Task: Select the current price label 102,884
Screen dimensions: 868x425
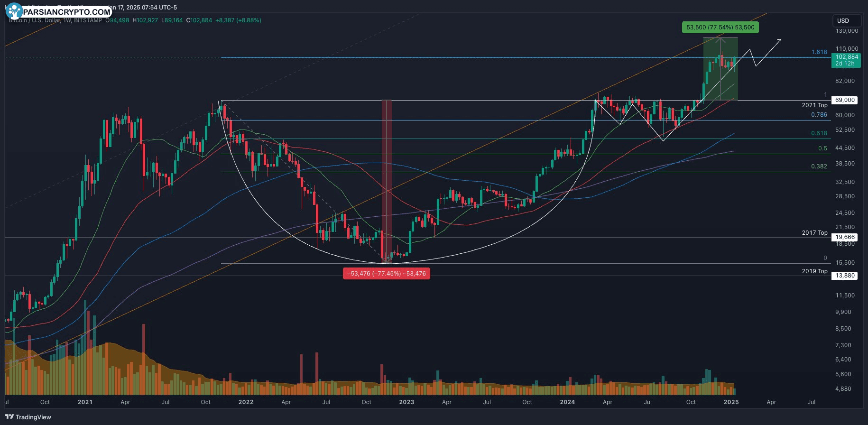Action: pyautogui.click(x=847, y=57)
